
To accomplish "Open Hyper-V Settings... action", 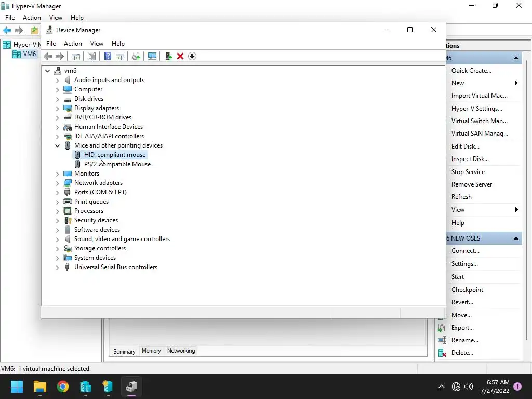I will coord(477,109).
